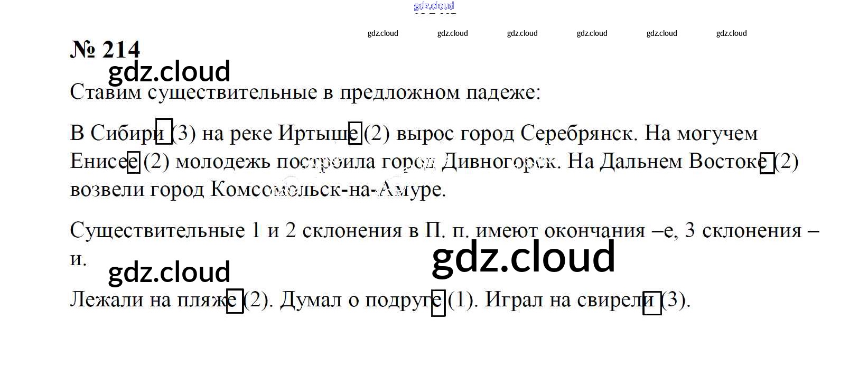Click the boxed ending и in свирели
The height and width of the screenshot is (384, 868).
click(652, 303)
